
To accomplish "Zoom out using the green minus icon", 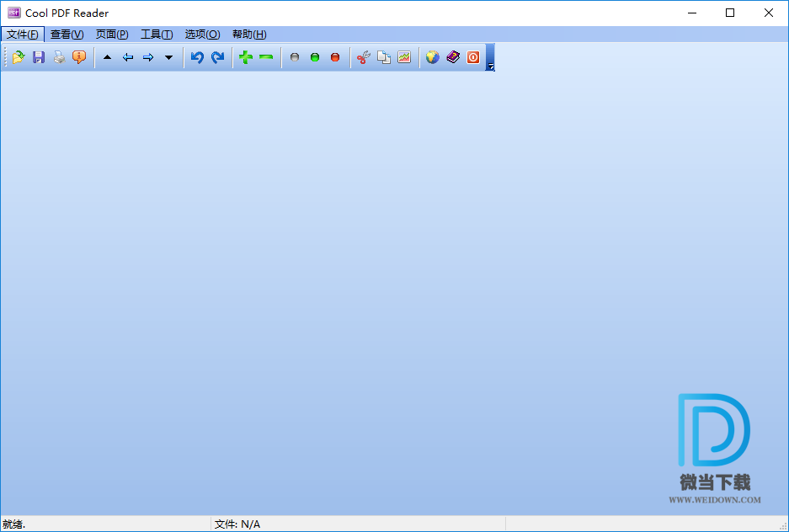I will pos(266,57).
